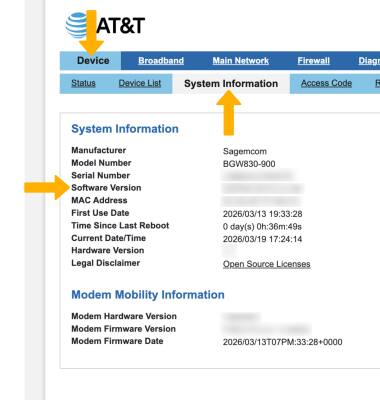
Task: Click the Time Since Last Reboot label
Action: tap(120, 226)
